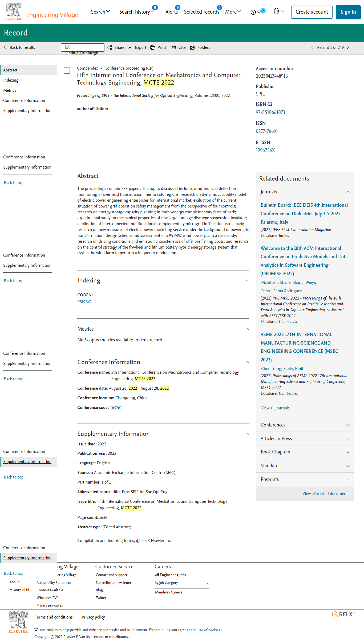Open the Search menu

100,12
